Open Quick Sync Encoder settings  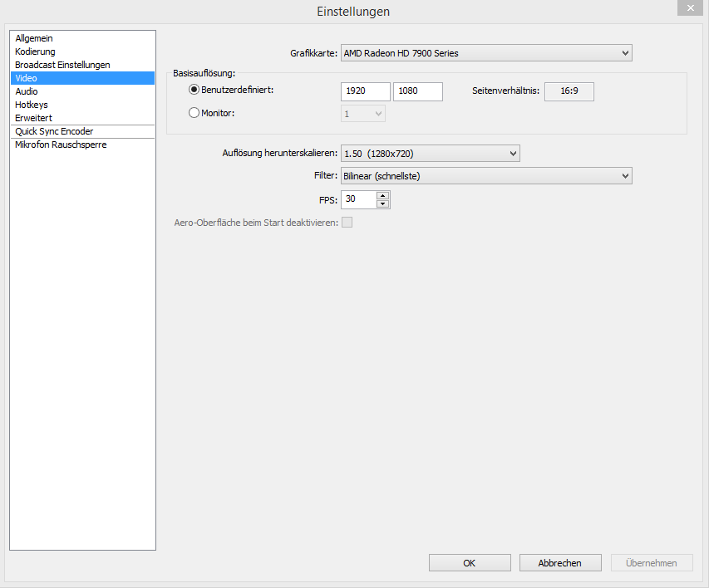82,131
